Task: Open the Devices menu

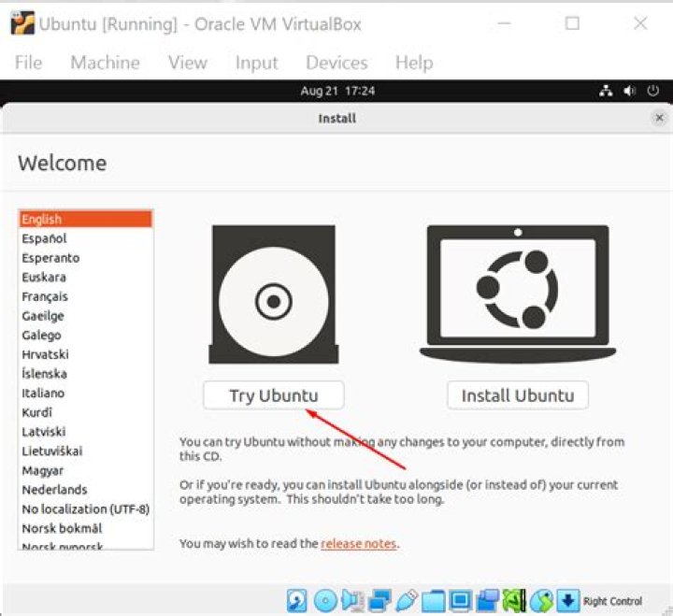Action: tap(336, 63)
